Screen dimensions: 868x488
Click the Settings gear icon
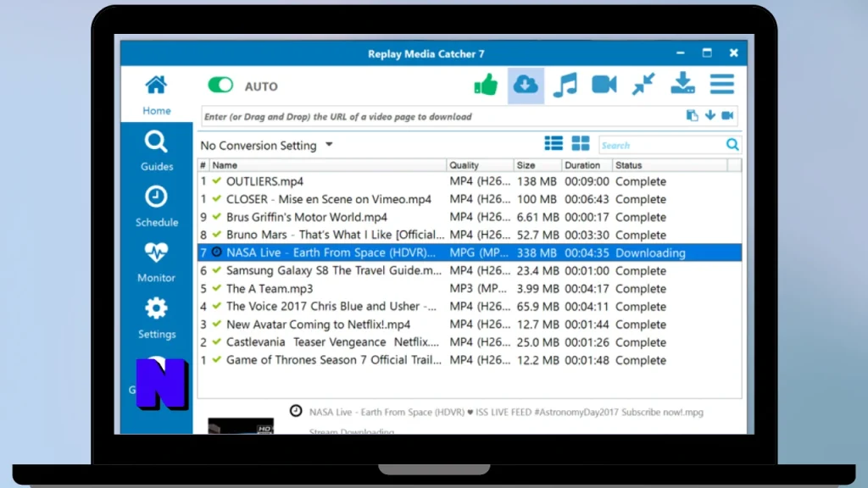click(x=156, y=308)
